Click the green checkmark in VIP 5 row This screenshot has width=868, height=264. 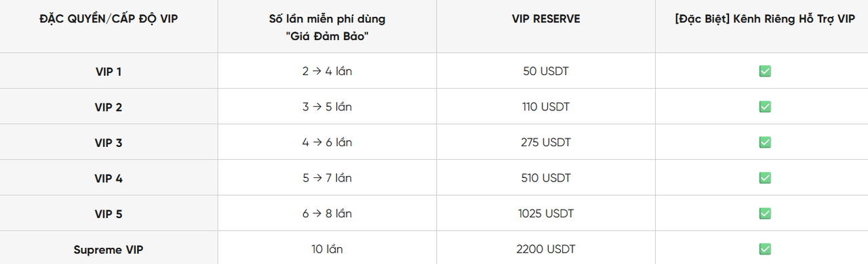point(765,213)
